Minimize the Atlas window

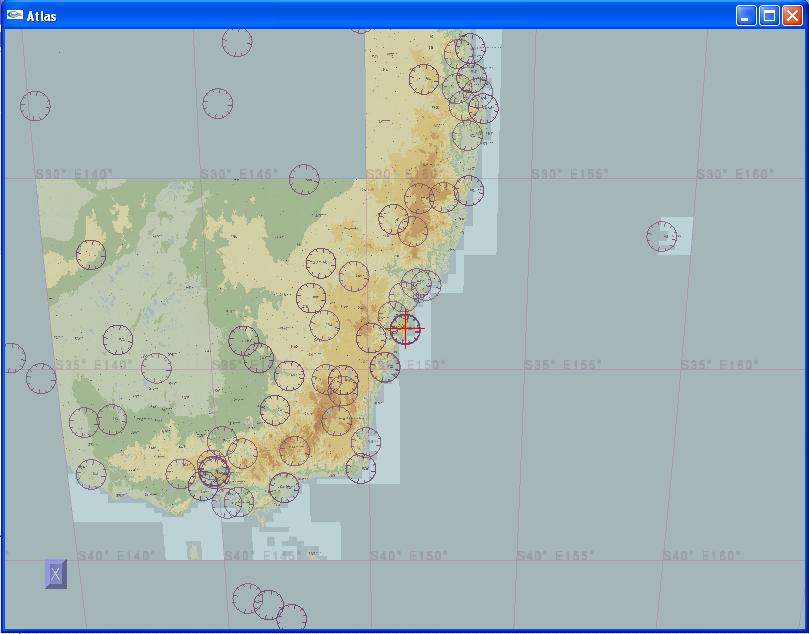tap(746, 15)
